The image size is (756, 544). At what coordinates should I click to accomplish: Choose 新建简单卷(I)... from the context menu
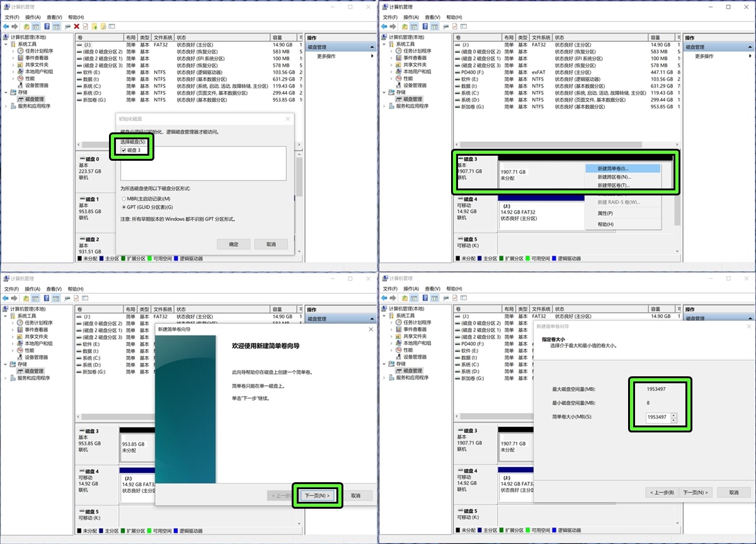(622, 168)
